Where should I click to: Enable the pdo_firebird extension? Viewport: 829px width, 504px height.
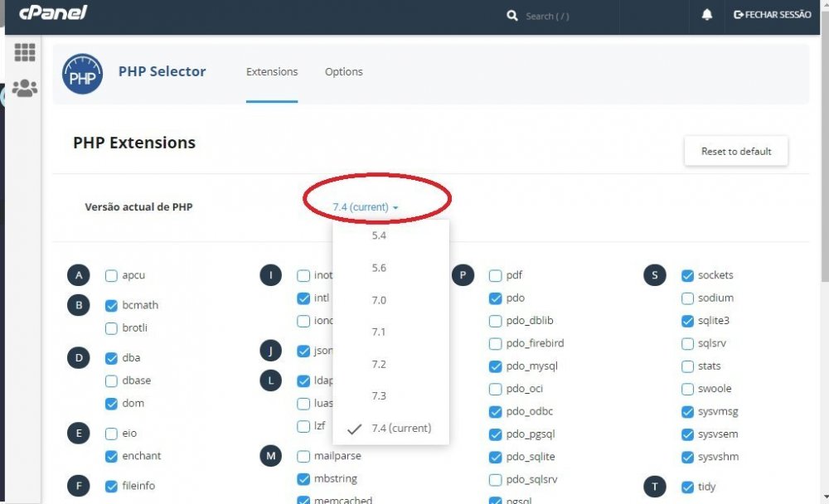tap(495, 343)
